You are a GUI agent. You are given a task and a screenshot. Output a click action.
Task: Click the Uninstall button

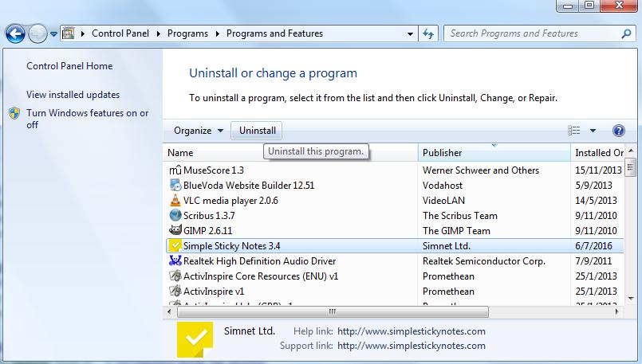coord(257,131)
